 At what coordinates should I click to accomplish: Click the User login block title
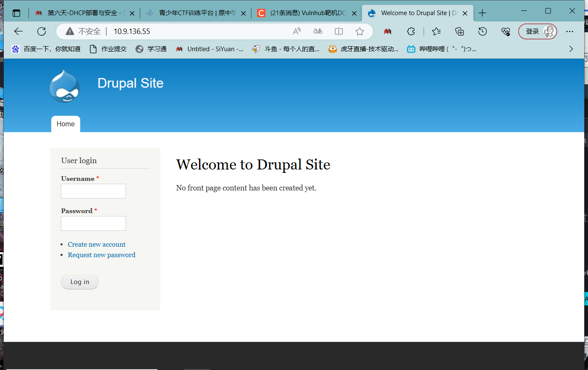click(79, 161)
